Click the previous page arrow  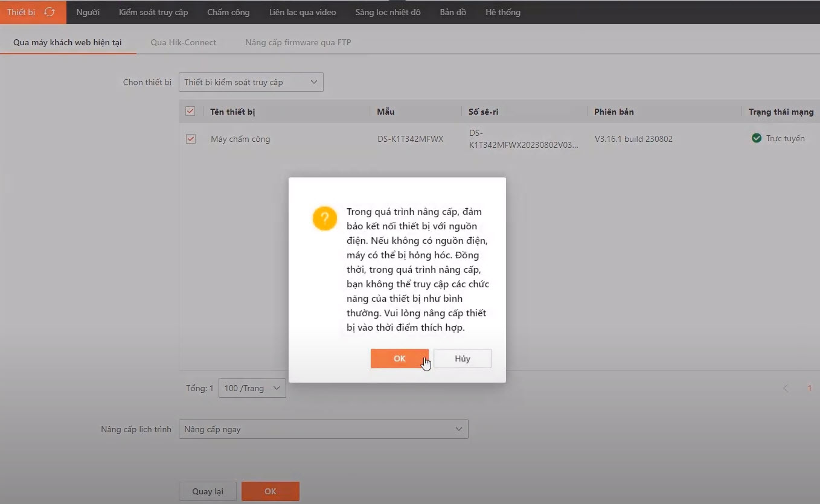786,388
